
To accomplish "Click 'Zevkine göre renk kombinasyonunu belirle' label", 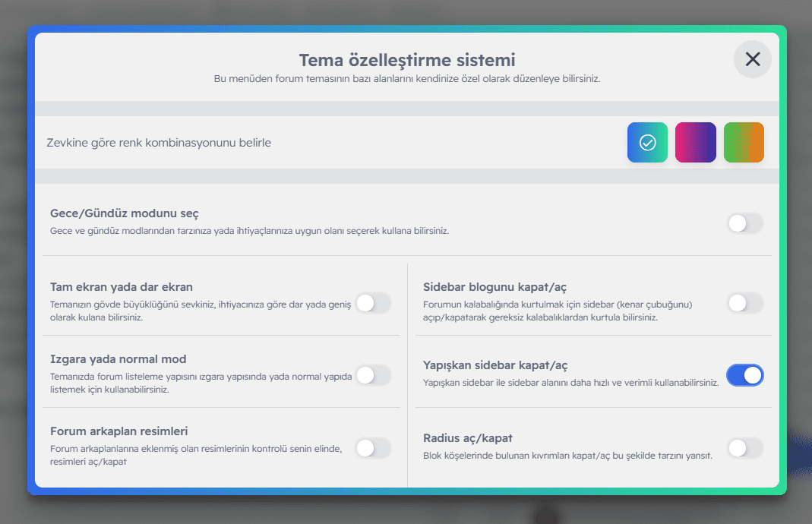I will 159,143.
